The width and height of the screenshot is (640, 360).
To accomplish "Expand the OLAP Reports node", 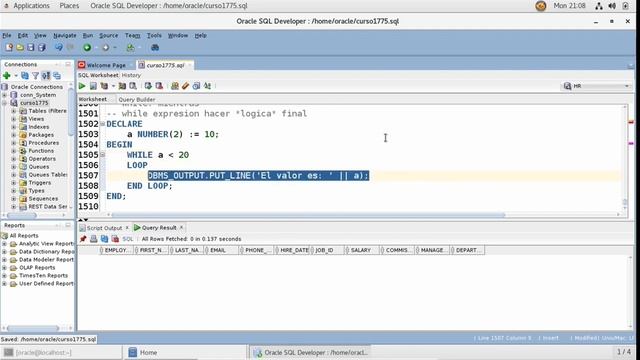I will click(x=4, y=268).
